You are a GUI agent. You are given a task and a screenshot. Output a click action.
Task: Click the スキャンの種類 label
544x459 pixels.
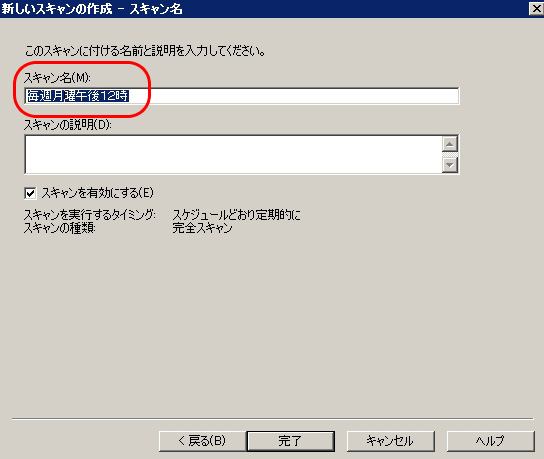59,228
